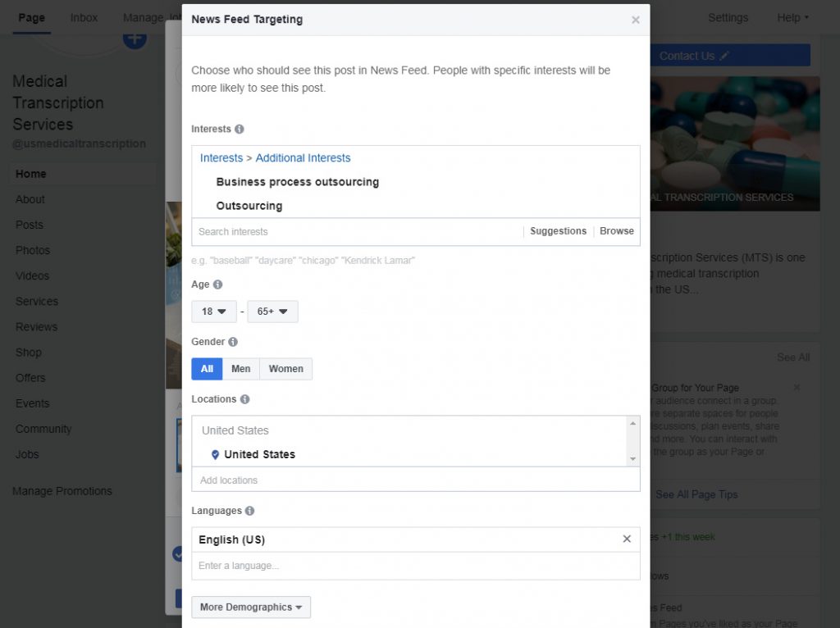Image resolution: width=840 pixels, height=628 pixels.
Task: Click the Medical Transcription Services page title
Action: pos(58,102)
